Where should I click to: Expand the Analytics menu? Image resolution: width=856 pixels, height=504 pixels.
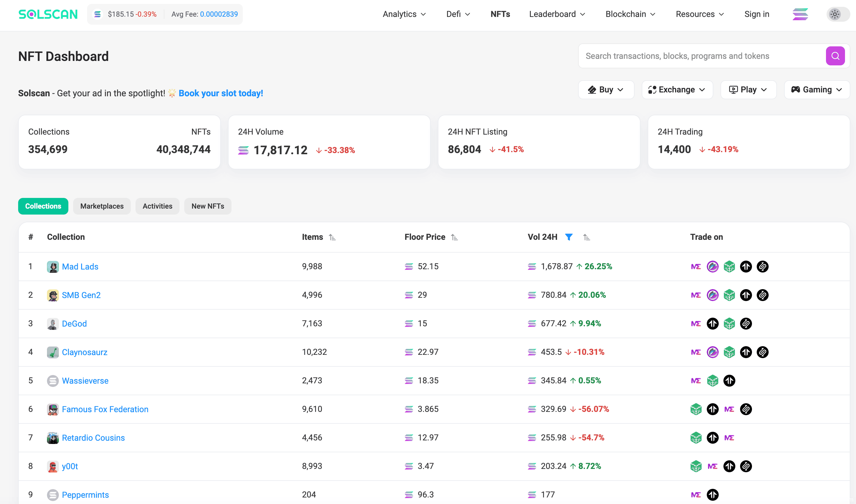[404, 14]
